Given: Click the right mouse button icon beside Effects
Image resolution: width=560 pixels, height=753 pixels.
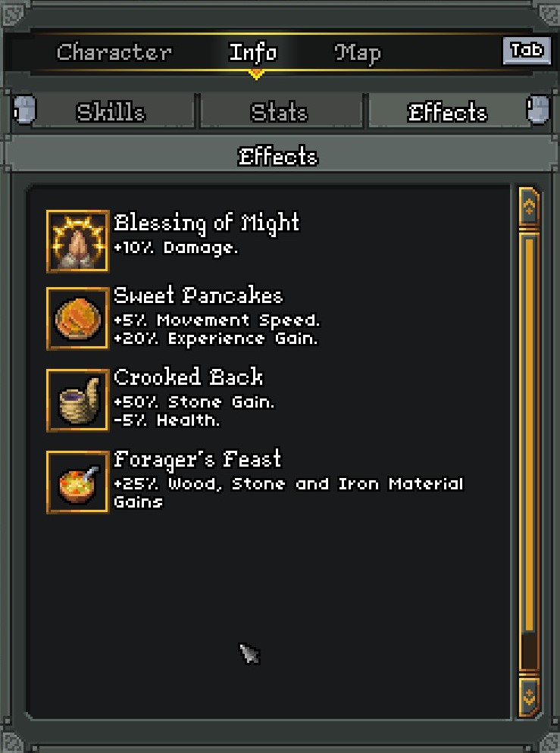Looking at the screenshot, I should 538,111.
